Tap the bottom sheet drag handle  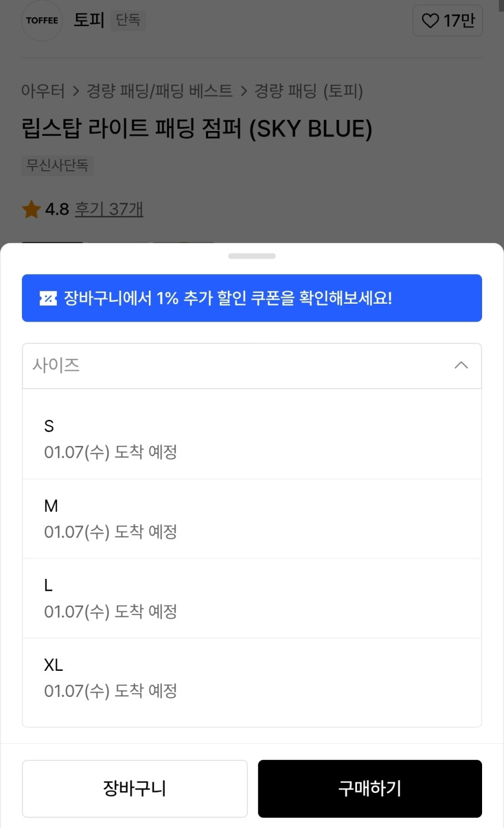pos(252,256)
